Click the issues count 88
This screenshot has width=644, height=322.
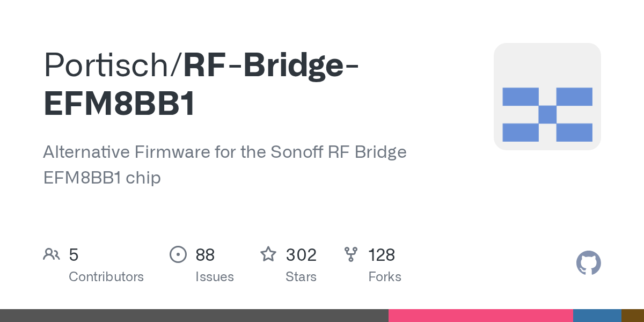tap(205, 255)
